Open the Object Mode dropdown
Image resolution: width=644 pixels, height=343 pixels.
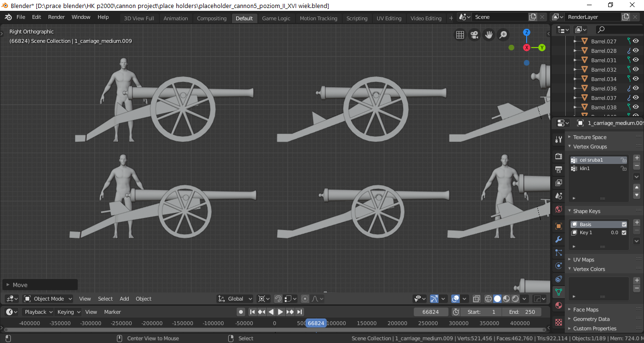pos(48,299)
